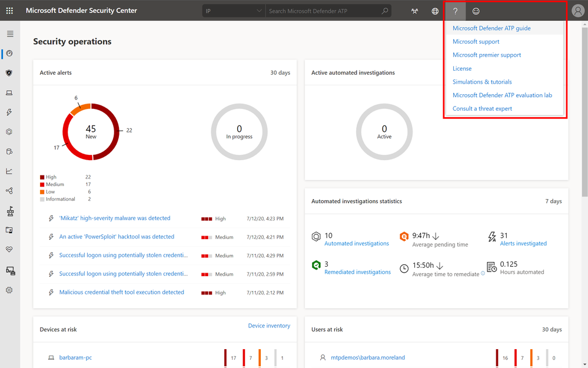Open the user account avatar
Image resolution: width=588 pixels, height=368 pixels.
click(x=578, y=11)
